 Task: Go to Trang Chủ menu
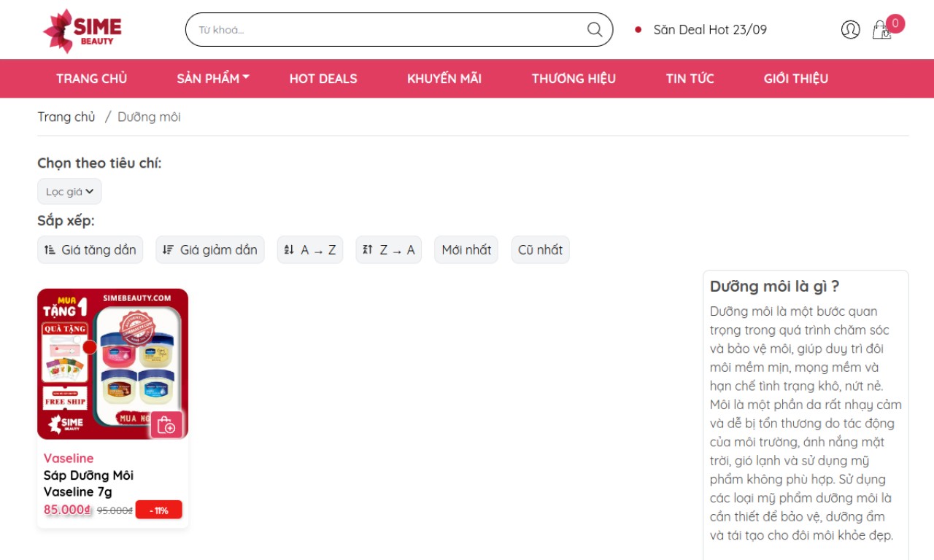tap(92, 78)
